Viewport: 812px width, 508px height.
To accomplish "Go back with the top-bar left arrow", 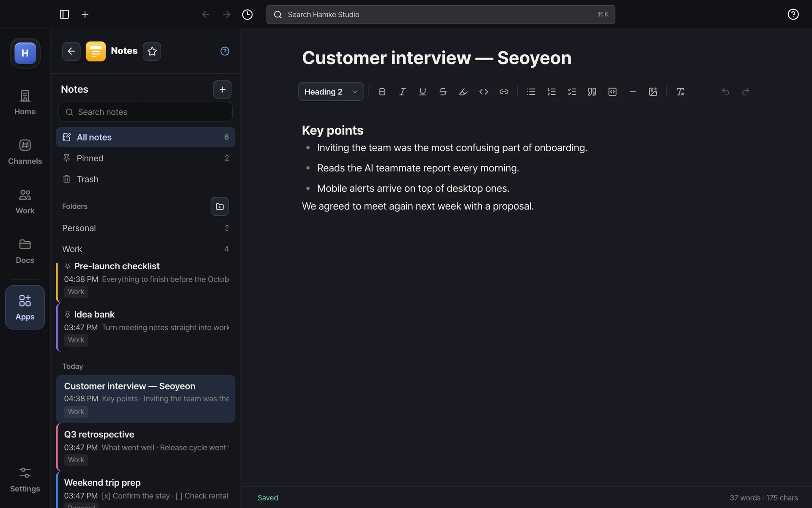I will [x=206, y=14].
